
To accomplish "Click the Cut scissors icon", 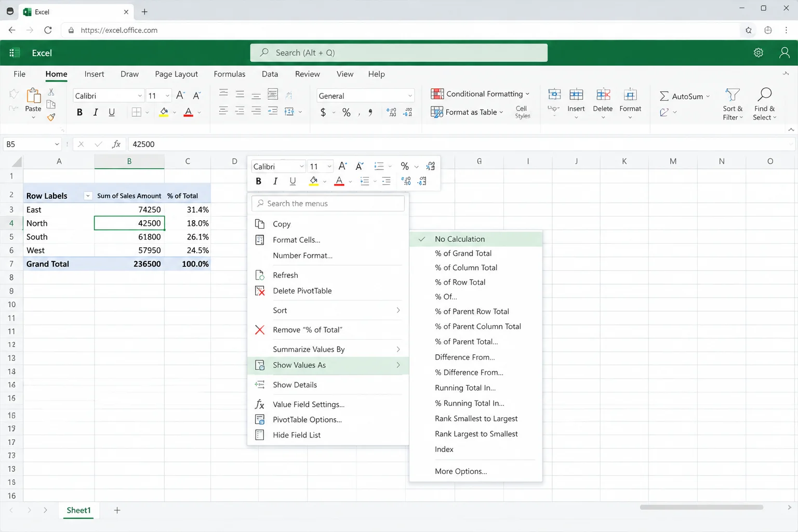I will tap(51, 92).
